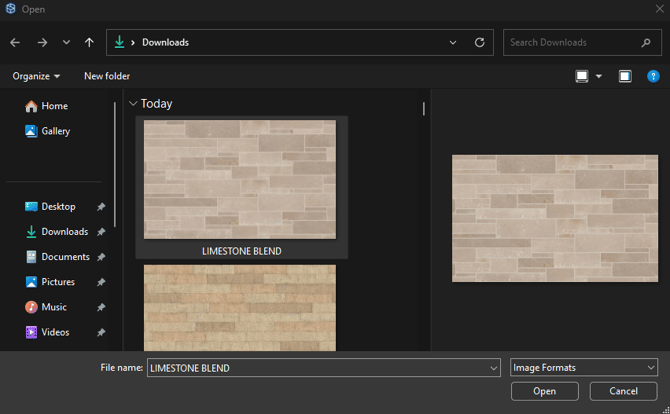The height and width of the screenshot is (414, 670).
Task: Open Gallery in the navigation pane
Action: click(47, 131)
